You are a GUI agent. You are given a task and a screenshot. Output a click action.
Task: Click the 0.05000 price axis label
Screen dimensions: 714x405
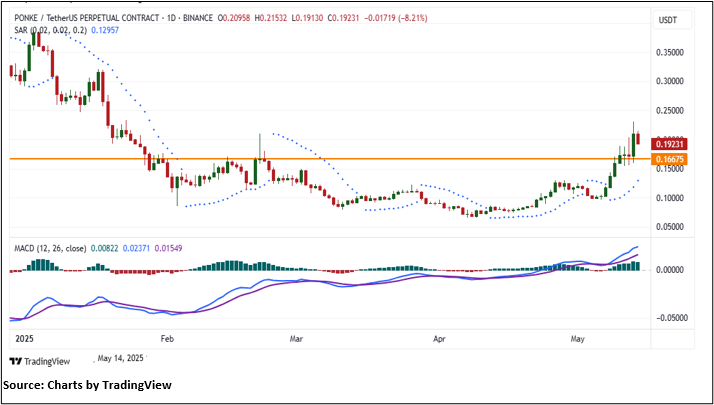(x=669, y=227)
